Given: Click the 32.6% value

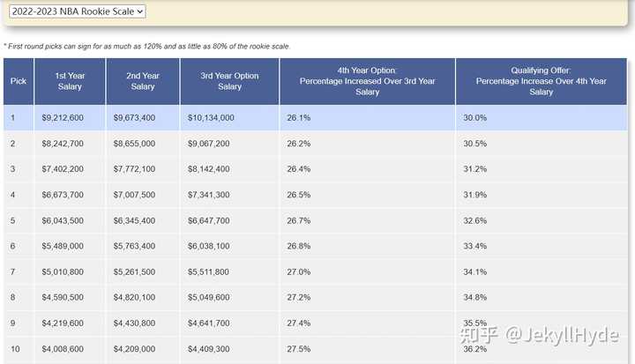Looking at the screenshot, I should pos(475,220).
